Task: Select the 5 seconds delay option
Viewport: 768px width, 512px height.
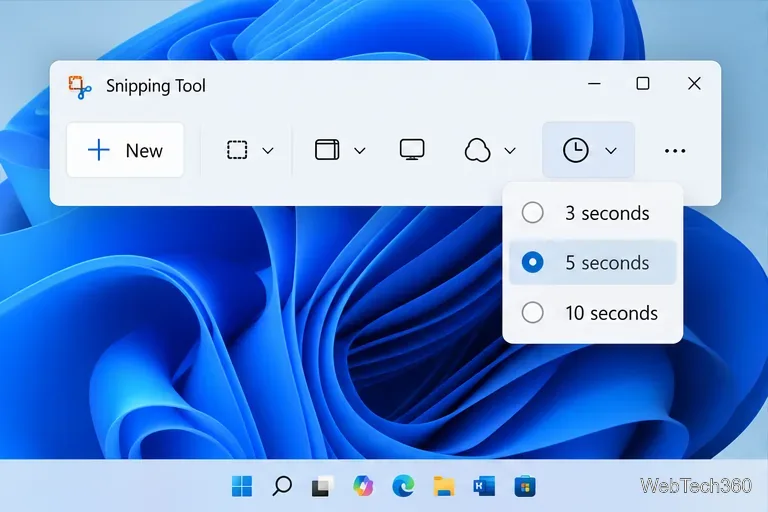Action: 593,263
